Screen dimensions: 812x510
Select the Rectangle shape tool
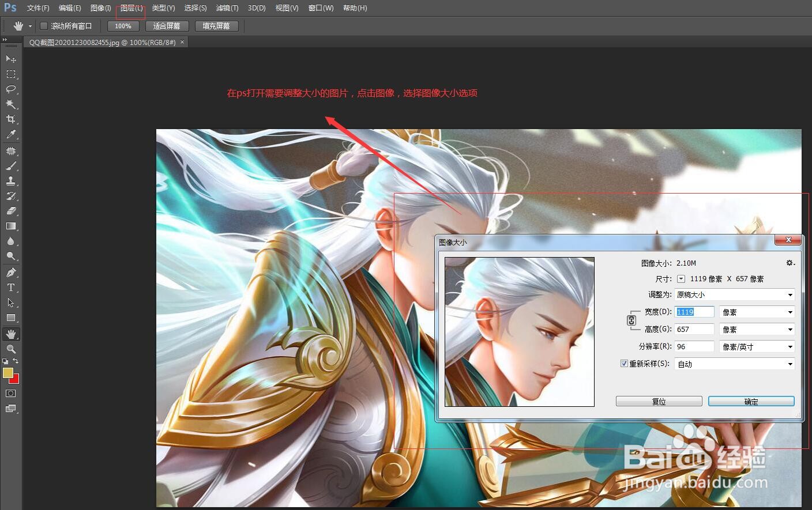[x=11, y=318]
